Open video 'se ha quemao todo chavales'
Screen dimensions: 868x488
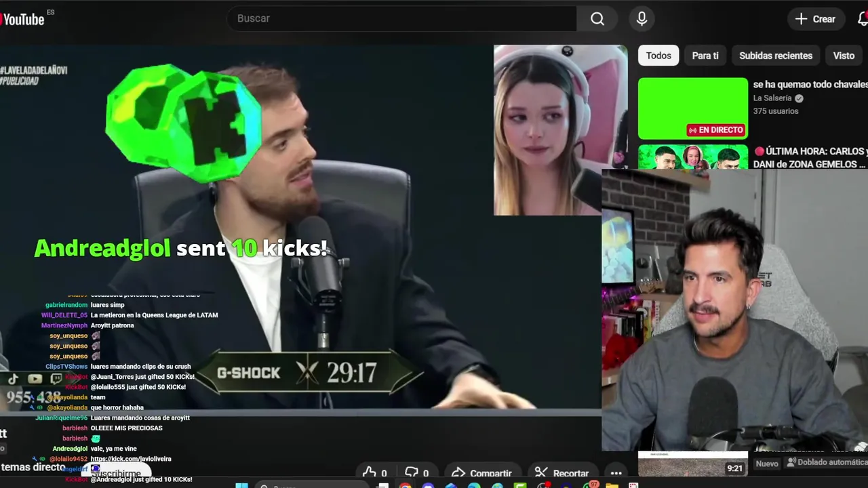[x=810, y=84]
